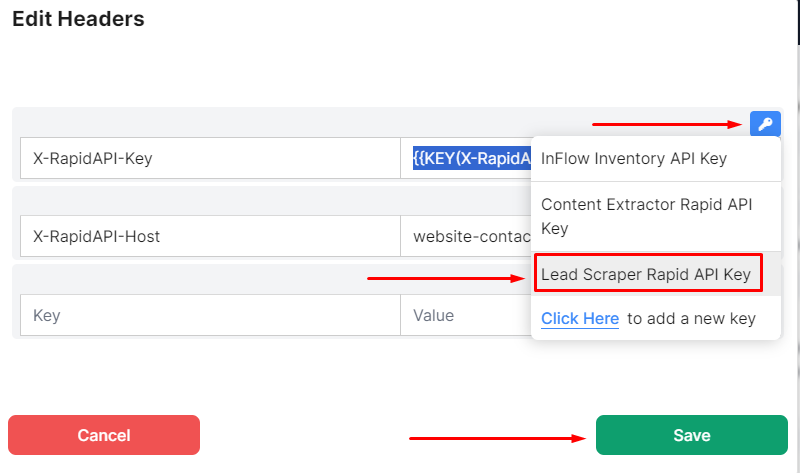800x473 pixels.
Task: Click the website-contac host value field
Action: point(466,236)
